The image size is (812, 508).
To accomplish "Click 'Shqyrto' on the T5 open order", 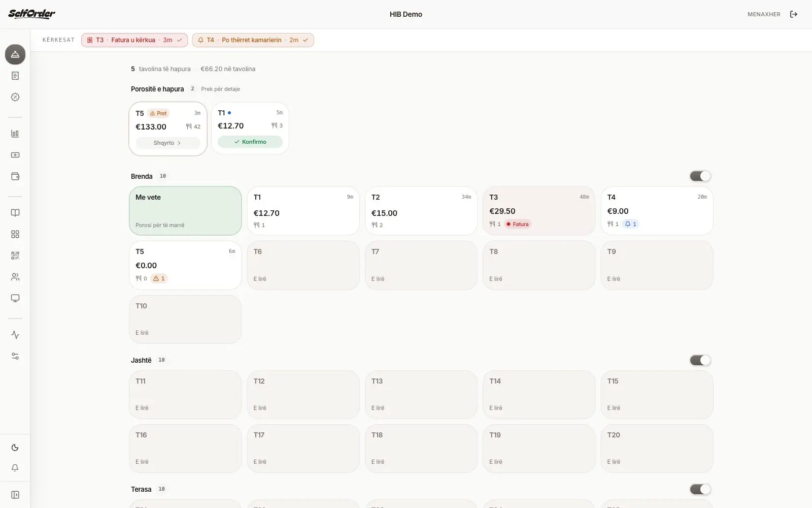I will point(167,143).
